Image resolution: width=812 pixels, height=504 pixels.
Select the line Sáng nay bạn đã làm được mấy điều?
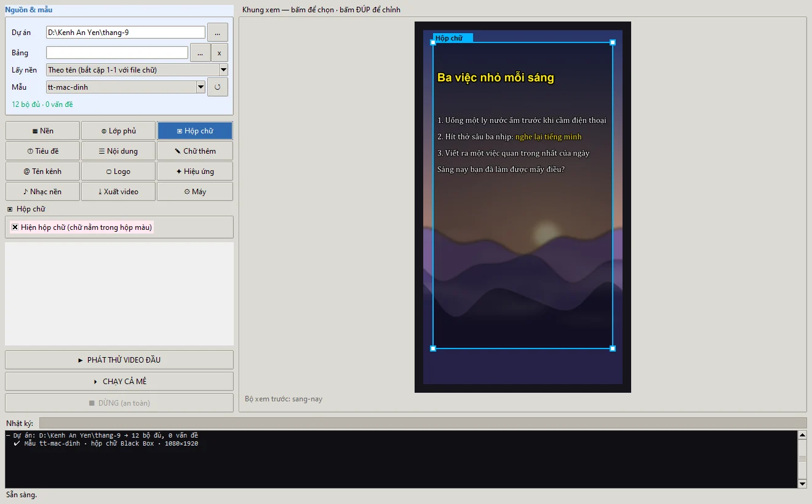click(x=501, y=169)
